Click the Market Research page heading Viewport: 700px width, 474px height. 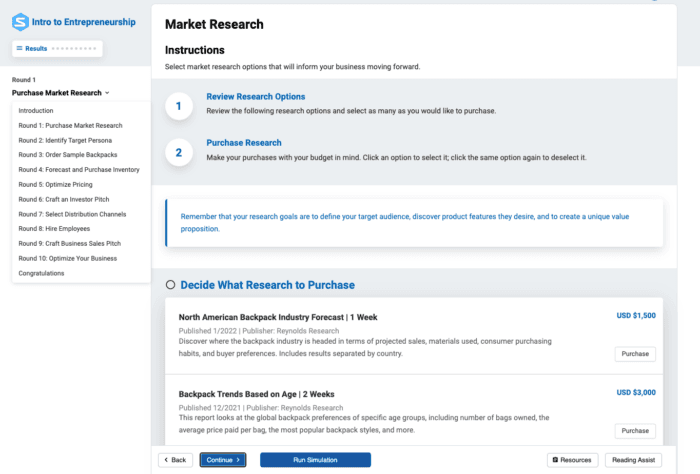214,24
